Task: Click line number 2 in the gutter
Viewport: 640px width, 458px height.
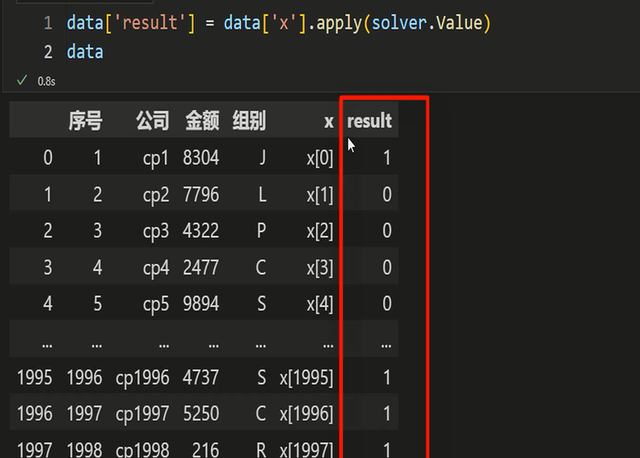Action: [x=48, y=52]
